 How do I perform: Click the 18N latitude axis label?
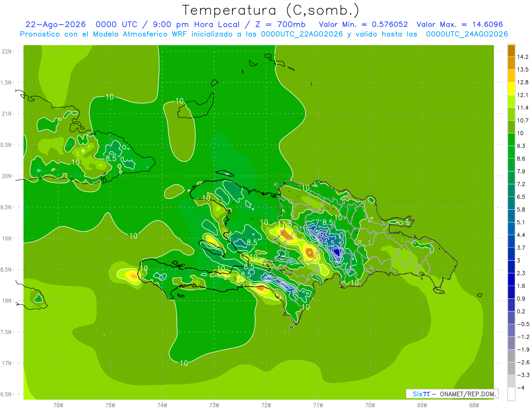[x=7, y=301]
